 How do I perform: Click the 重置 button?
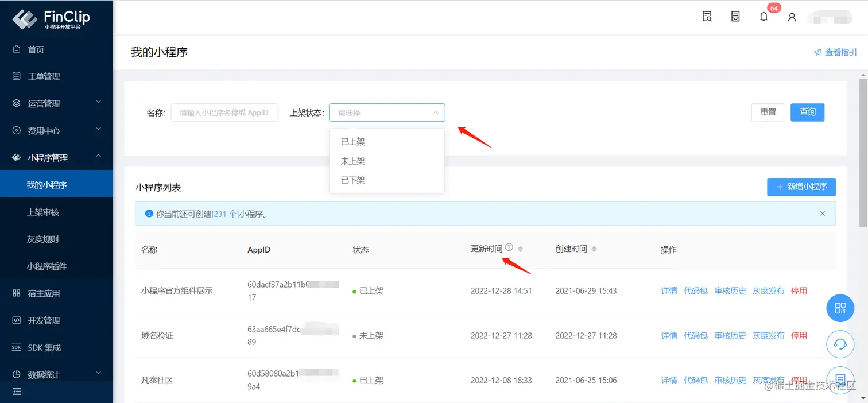768,112
